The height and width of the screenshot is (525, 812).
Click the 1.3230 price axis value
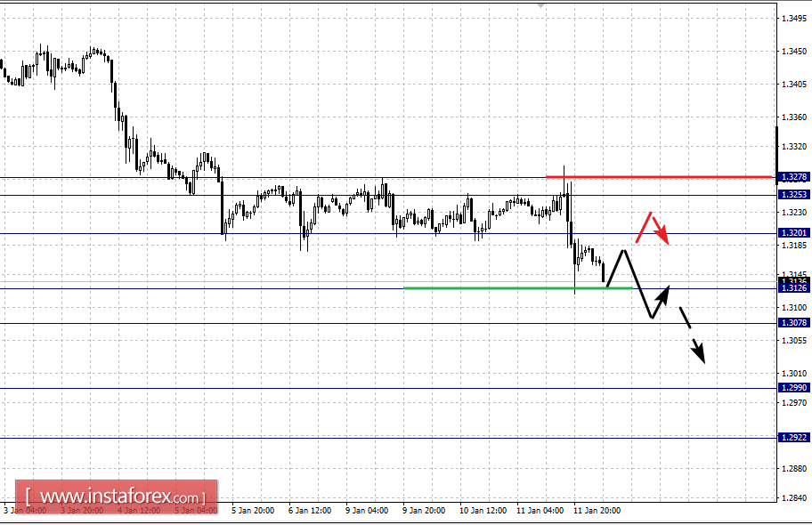pyautogui.click(x=794, y=213)
